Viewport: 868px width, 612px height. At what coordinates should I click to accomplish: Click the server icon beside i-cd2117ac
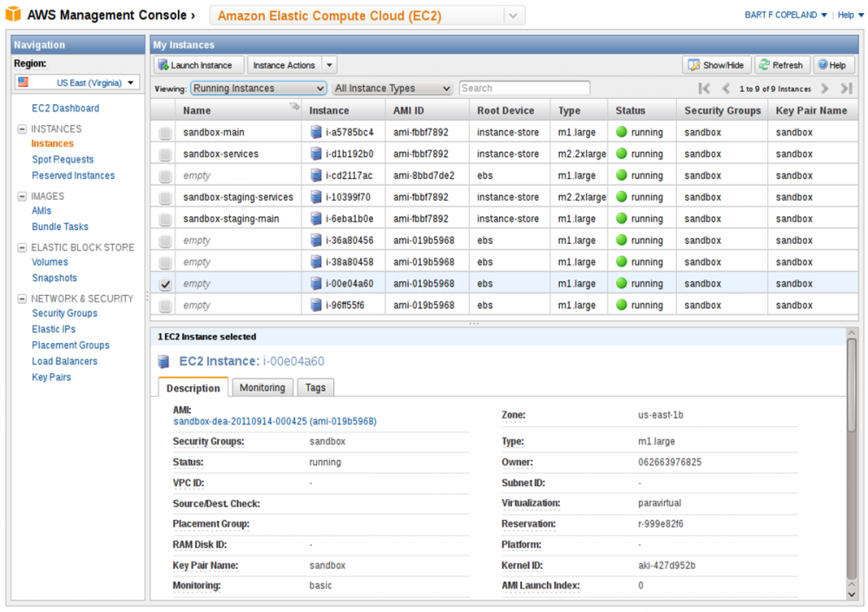coord(316,175)
